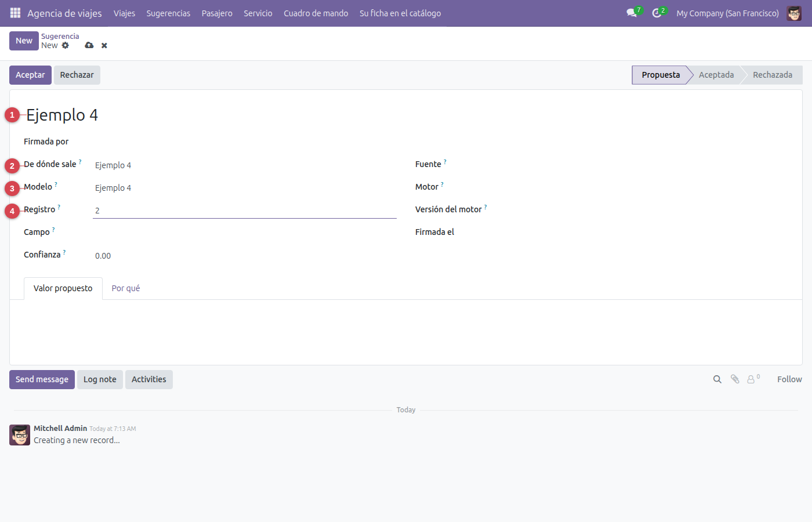The image size is (812, 522).
Task: Discard changes with the X icon
Action: point(104,45)
